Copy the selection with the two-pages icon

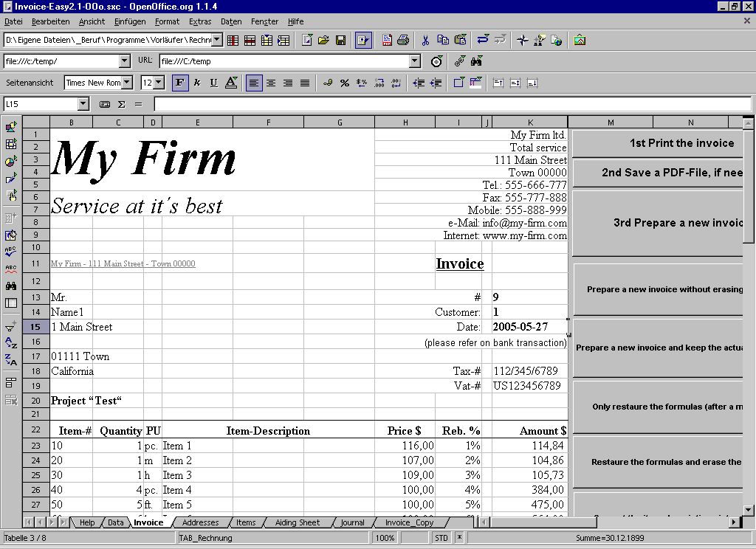click(443, 41)
